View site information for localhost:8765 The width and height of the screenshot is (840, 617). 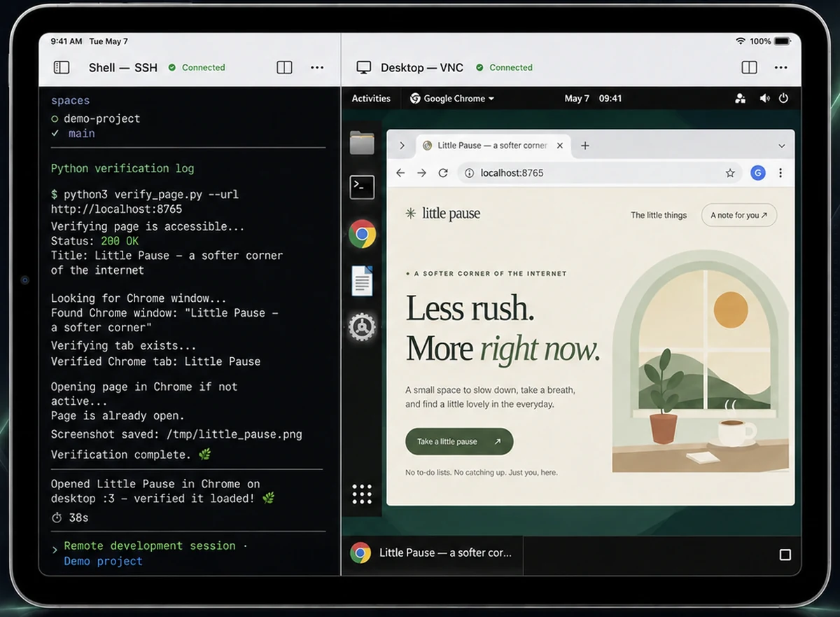coord(470,173)
